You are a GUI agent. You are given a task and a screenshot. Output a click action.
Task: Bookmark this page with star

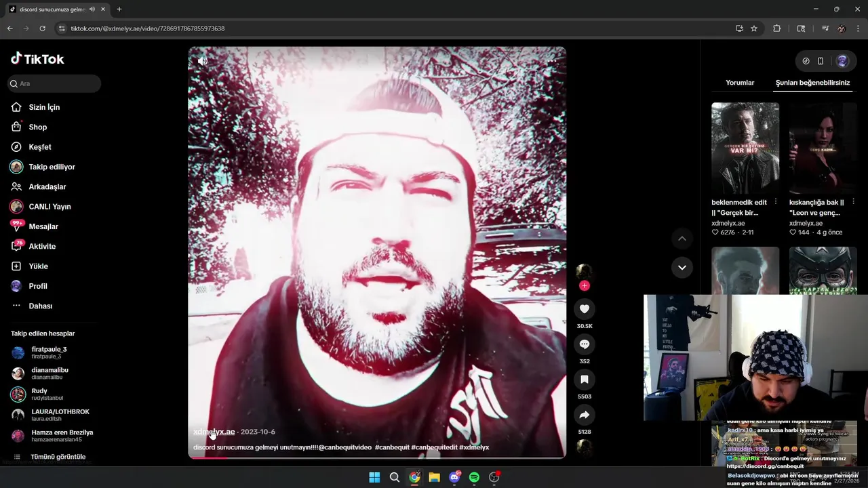754,28
